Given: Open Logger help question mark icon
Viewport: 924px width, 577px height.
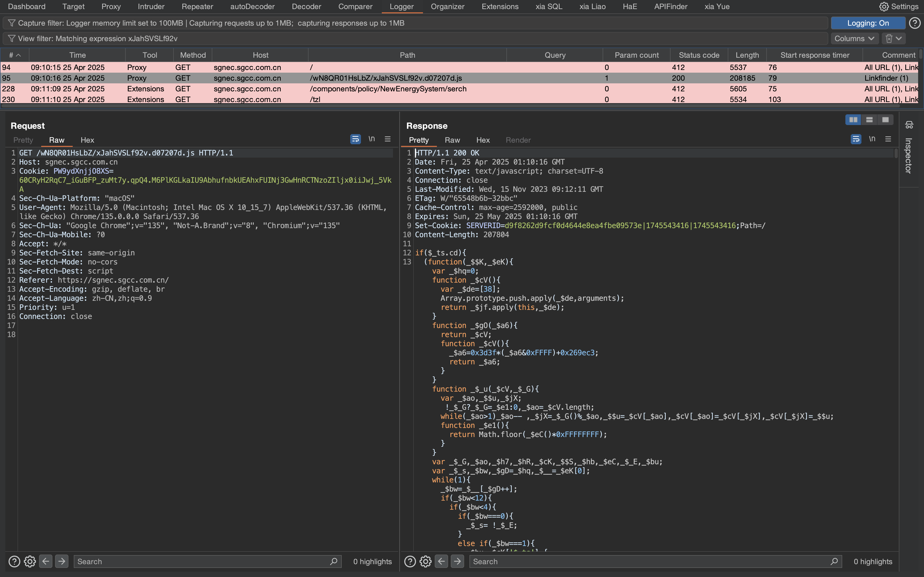Looking at the screenshot, I should 914,23.
